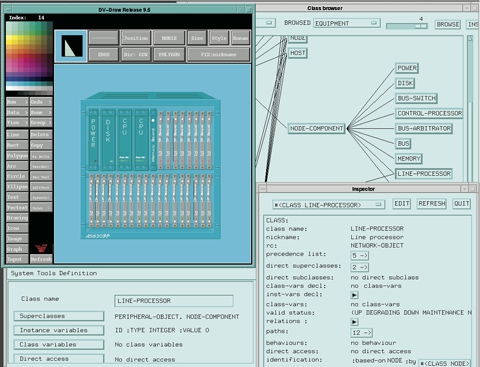Open the #<CLASS LINE-PROCESSOR> dropdown in Inspector

tap(328, 205)
